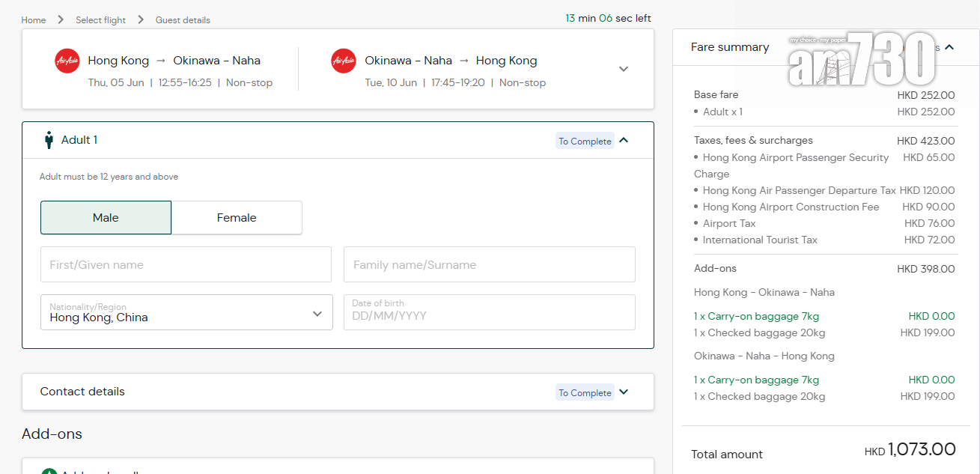Click the Guest details breadcrumb

pyautogui.click(x=183, y=20)
